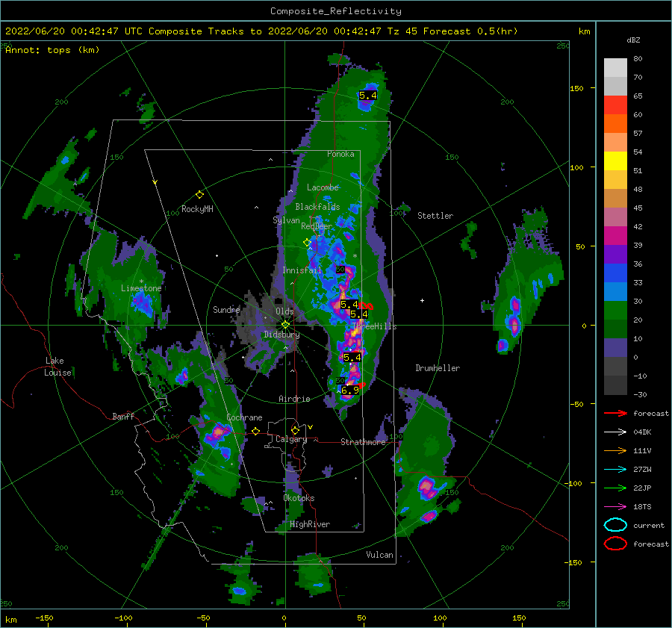Select the bright yellow swatch in dBZ legend

(615, 161)
